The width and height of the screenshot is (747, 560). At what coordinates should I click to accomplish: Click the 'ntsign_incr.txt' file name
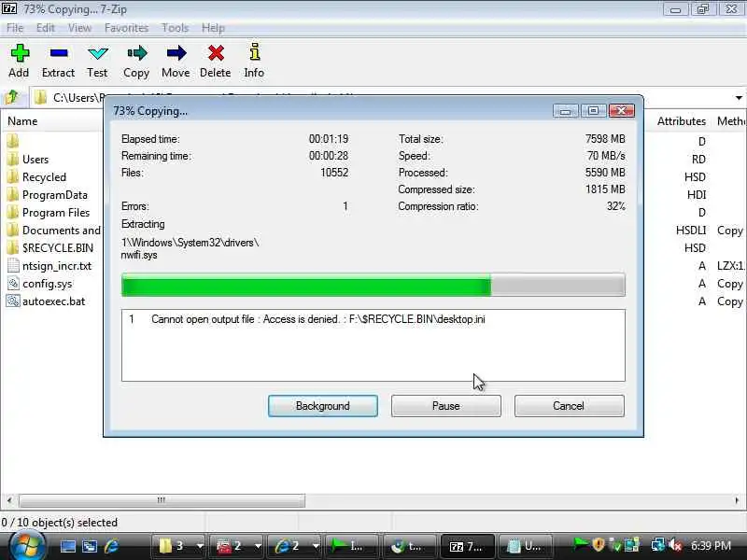point(57,266)
